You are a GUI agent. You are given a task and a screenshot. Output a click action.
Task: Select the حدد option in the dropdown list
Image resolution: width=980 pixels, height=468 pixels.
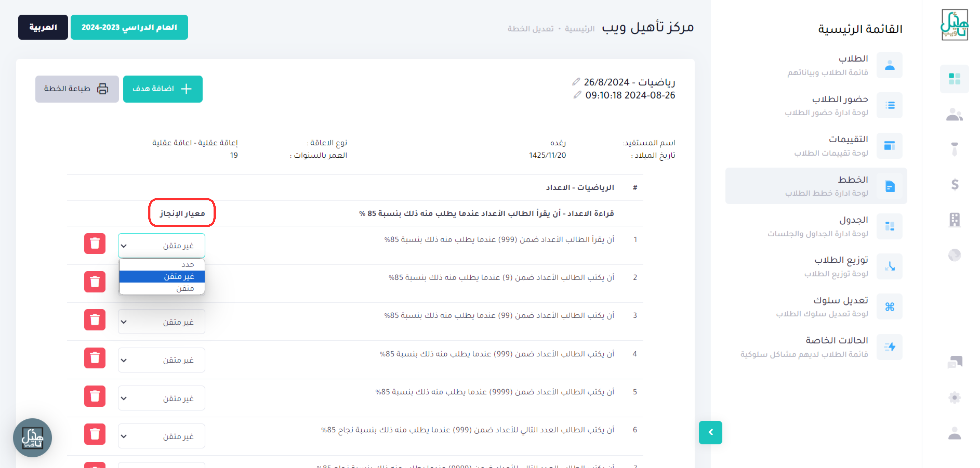pos(162,265)
